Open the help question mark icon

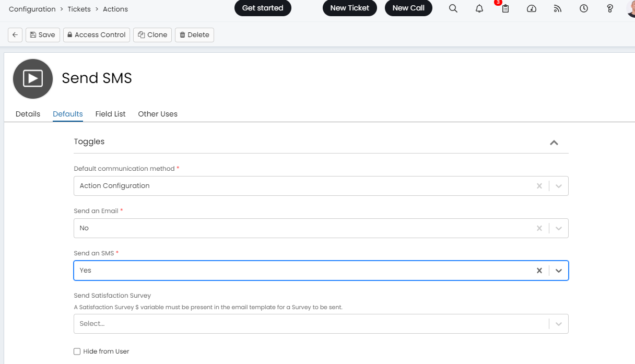610,8
